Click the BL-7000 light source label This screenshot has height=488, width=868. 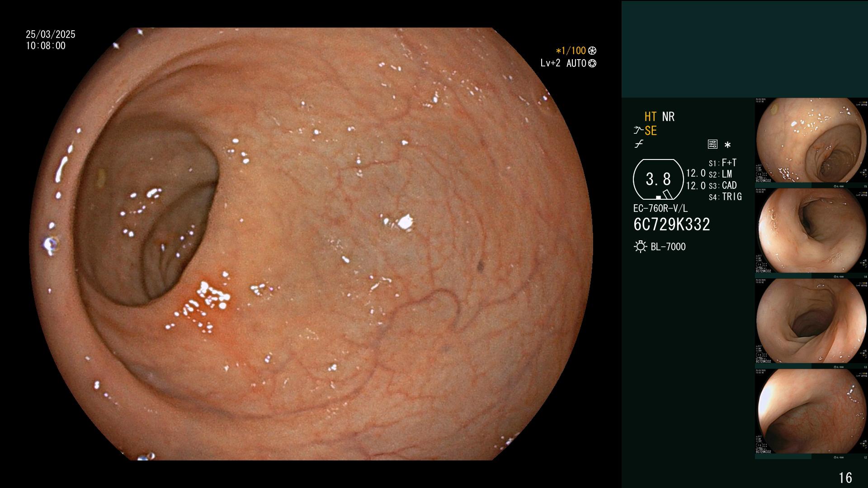668,247
